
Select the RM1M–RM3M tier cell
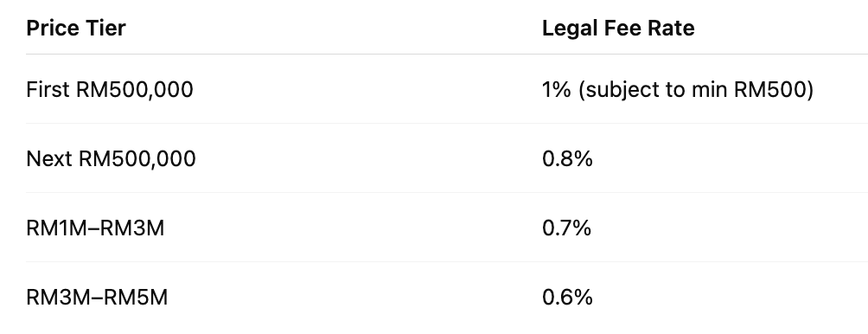(x=95, y=228)
